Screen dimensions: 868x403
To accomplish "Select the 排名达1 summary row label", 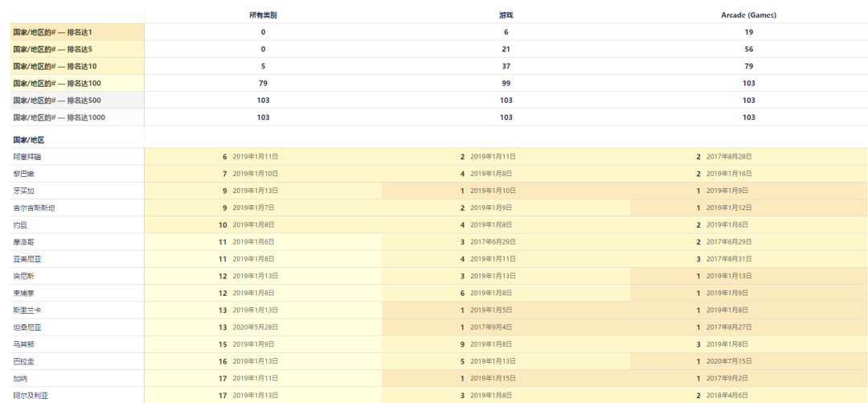I will (53, 32).
